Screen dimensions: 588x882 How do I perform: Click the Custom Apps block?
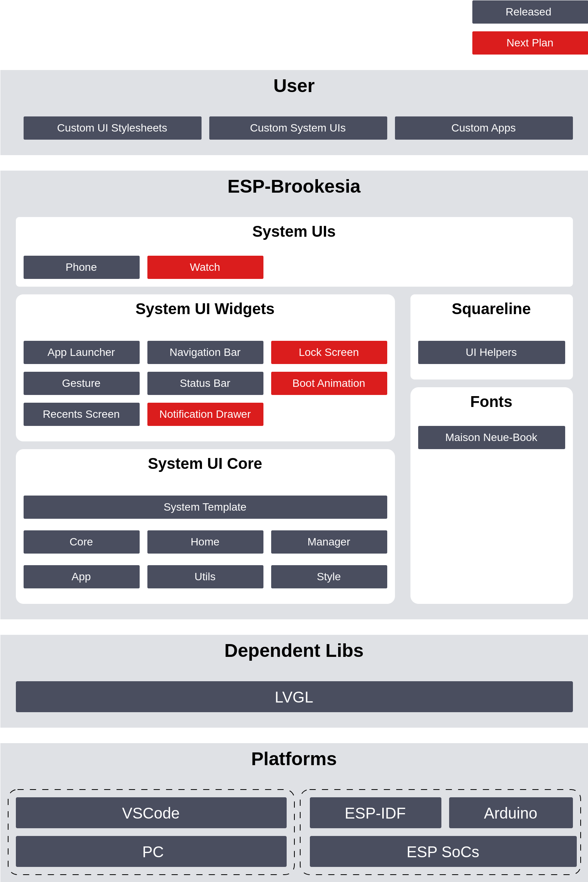pos(484,128)
